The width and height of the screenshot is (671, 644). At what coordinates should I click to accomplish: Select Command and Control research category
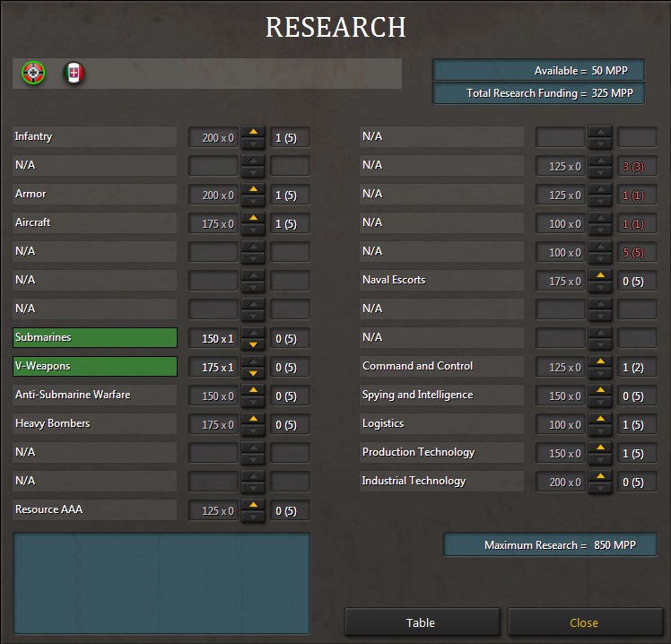[x=441, y=366]
